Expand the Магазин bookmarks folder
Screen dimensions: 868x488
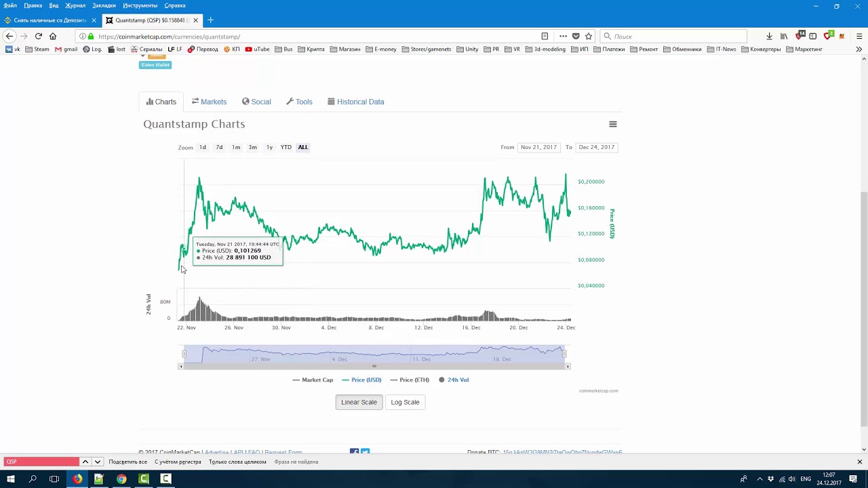pos(344,49)
